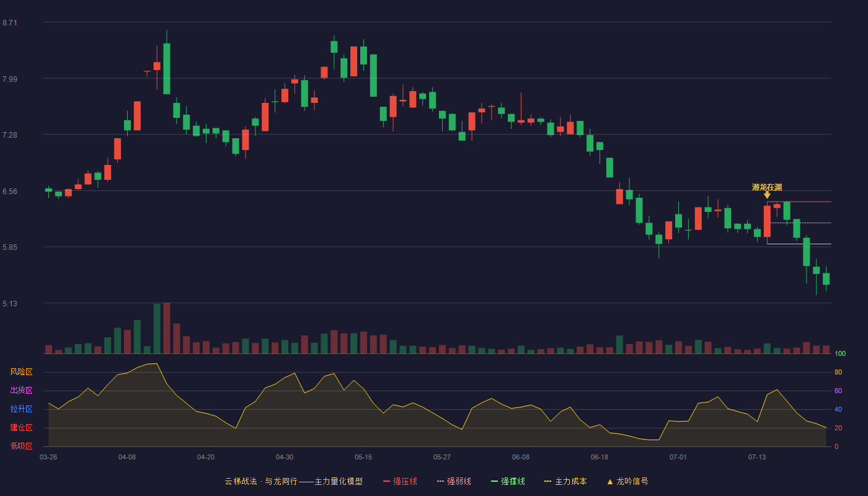Click the 03-26 date label

pos(48,457)
